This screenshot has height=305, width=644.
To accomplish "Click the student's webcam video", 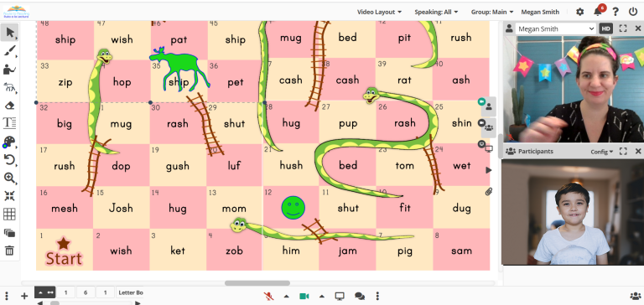I will tap(573, 212).
